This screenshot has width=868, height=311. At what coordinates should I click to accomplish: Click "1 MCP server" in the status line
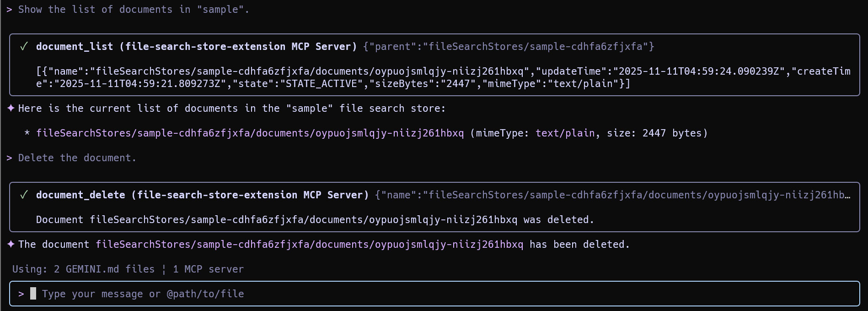click(x=208, y=269)
